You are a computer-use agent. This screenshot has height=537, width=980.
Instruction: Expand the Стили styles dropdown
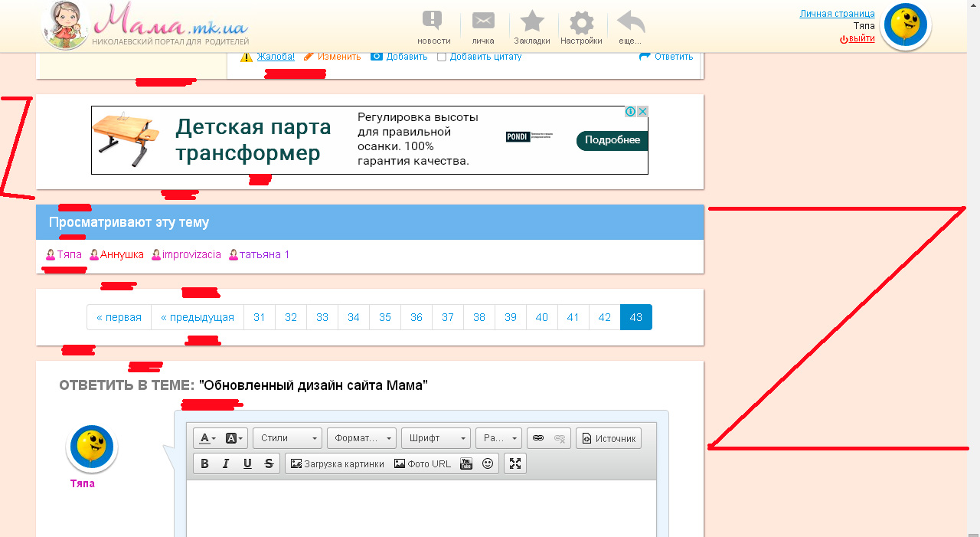(x=287, y=438)
